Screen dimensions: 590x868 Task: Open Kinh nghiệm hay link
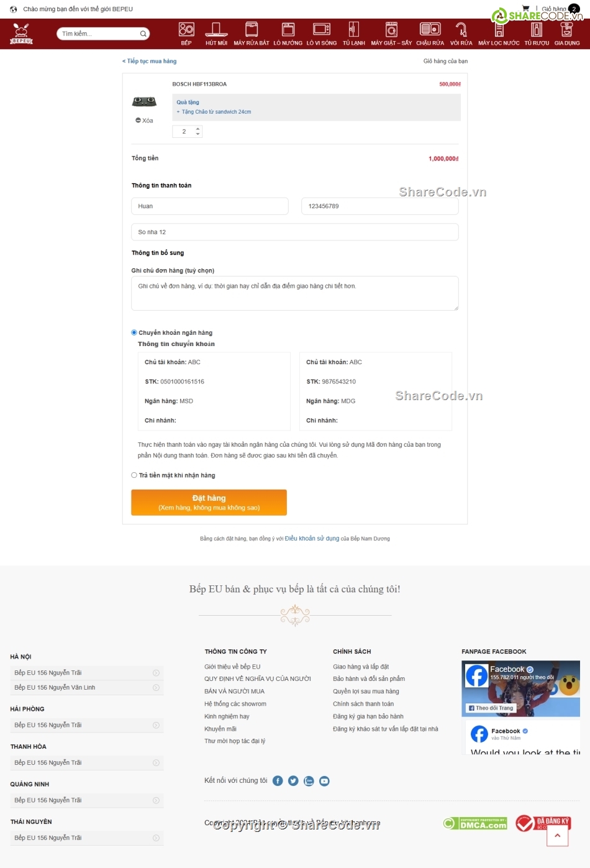(x=227, y=716)
